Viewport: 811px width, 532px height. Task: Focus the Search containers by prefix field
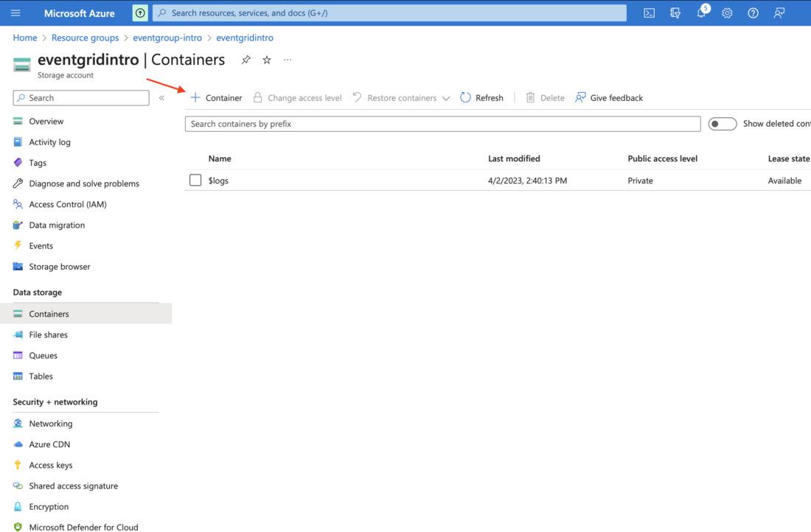[443, 124]
